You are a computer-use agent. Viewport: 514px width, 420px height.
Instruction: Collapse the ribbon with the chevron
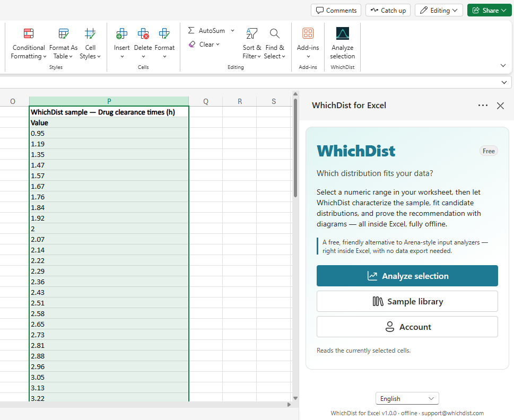[503, 66]
